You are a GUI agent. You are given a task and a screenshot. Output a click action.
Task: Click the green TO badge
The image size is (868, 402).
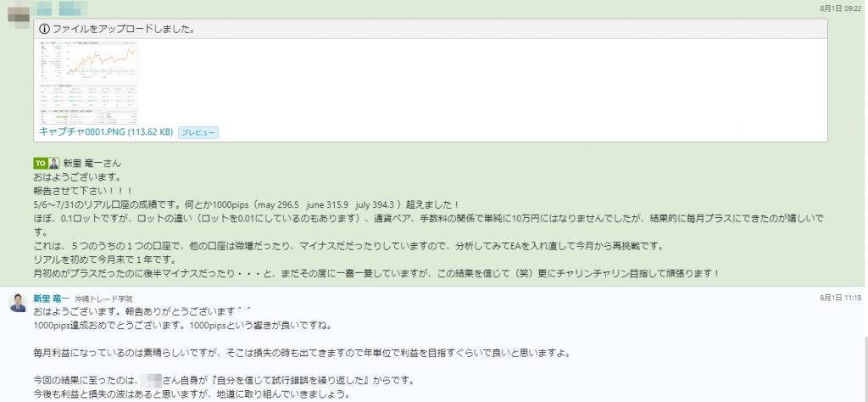click(40, 164)
